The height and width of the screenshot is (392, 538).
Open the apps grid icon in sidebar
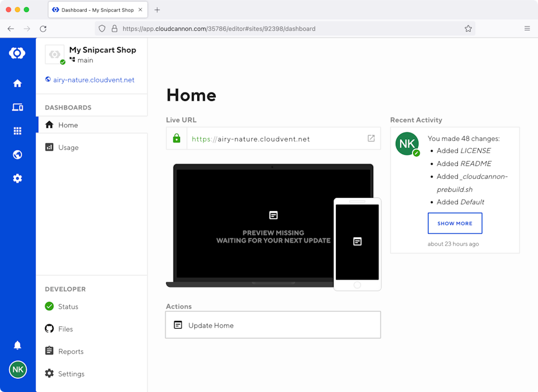pyautogui.click(x=17, y=131)
